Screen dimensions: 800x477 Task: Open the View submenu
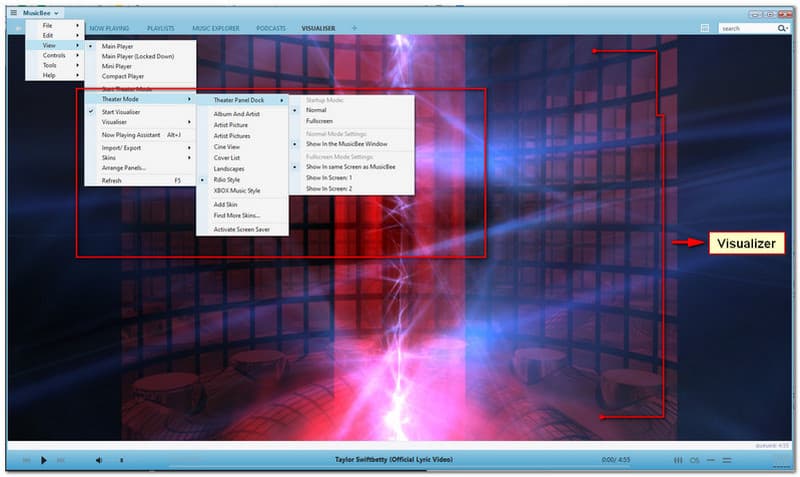click(x=55, y=45)
